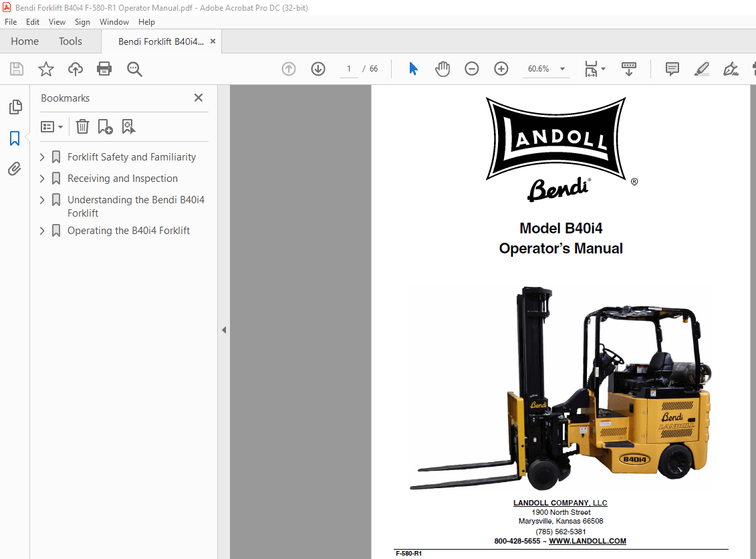Open the Page Thumbnails panel icon
Image resolution: width=756 pixels, height=559 pixels.
pyautogui.click(x=15, y=107)
